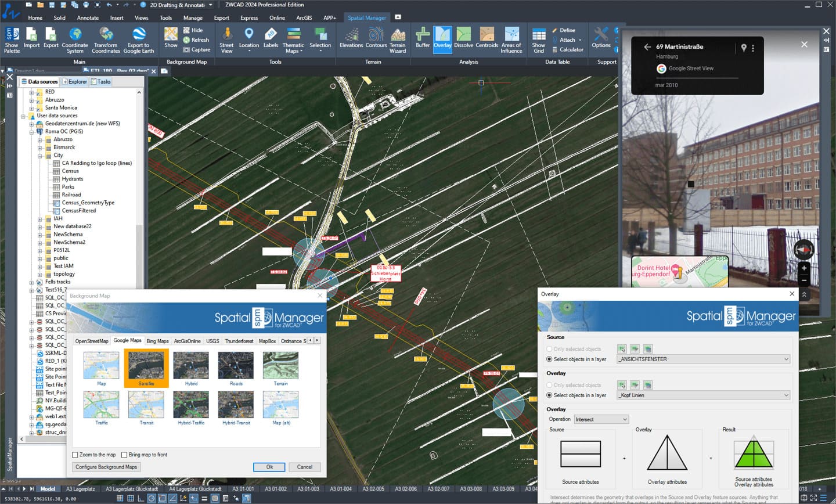Open the _ANSICHTSFENSTER layer dropdown
Screen dimensions: 836x504
pyautogui.click(x=704, y=359)
